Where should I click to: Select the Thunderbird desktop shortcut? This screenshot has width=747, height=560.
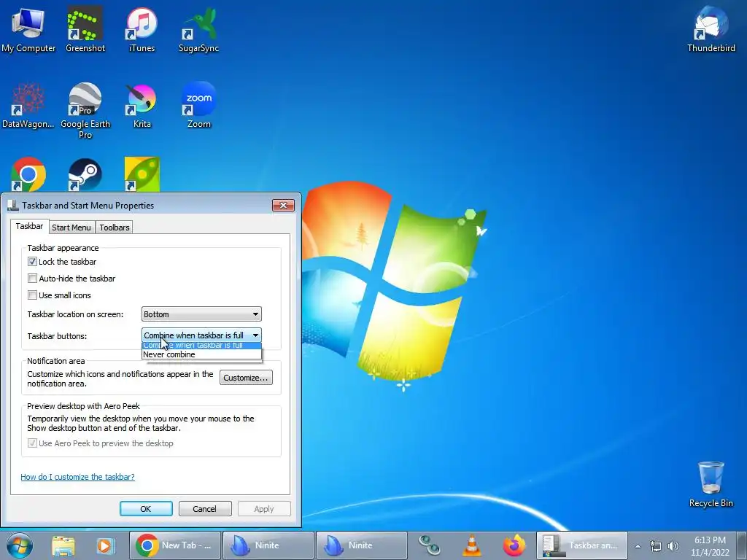pos(711,29)
